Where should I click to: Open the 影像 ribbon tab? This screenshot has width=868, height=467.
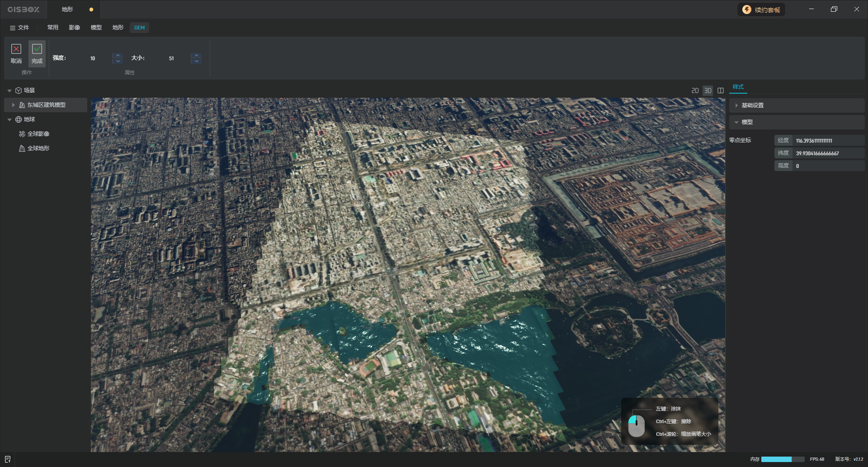pos(75,28)
